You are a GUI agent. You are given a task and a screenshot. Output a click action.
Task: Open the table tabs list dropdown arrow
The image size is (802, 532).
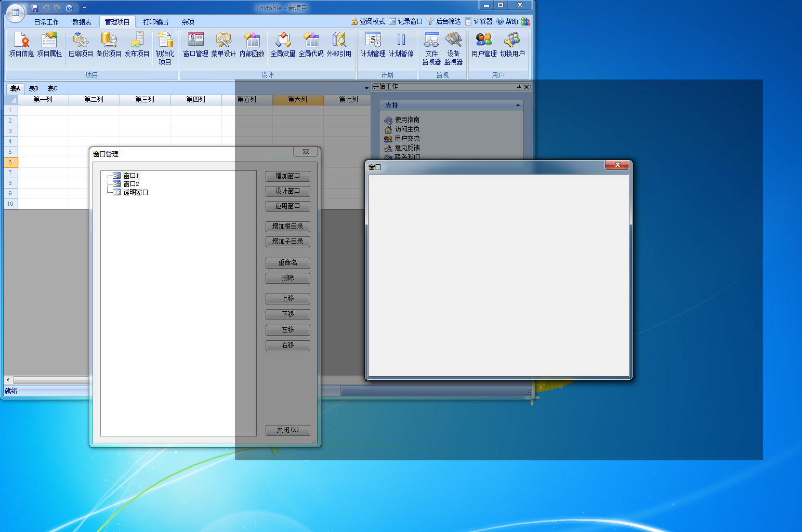coord(366,88)
